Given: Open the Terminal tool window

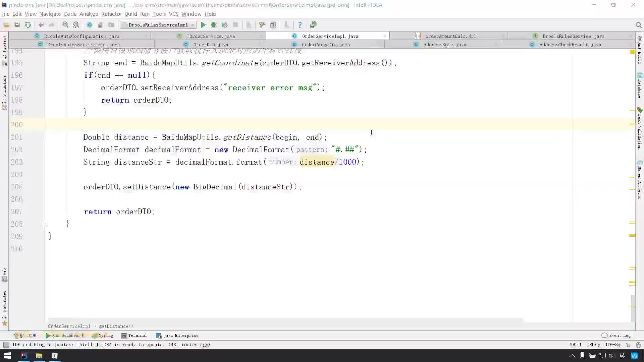Looking at the screenshot, I should 134,335.
